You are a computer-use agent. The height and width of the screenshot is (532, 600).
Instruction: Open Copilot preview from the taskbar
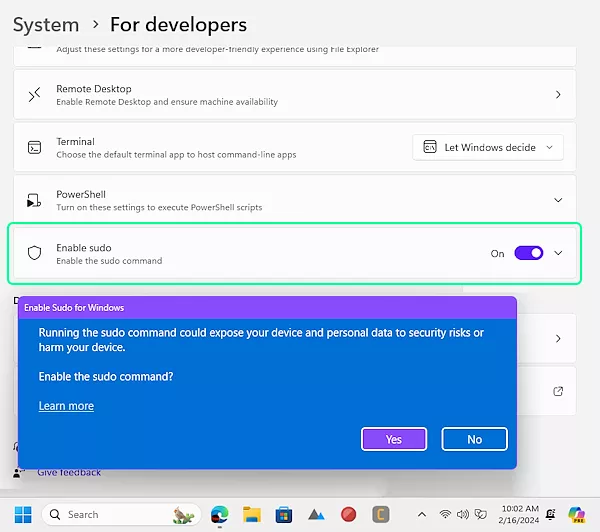coord(577,514)
